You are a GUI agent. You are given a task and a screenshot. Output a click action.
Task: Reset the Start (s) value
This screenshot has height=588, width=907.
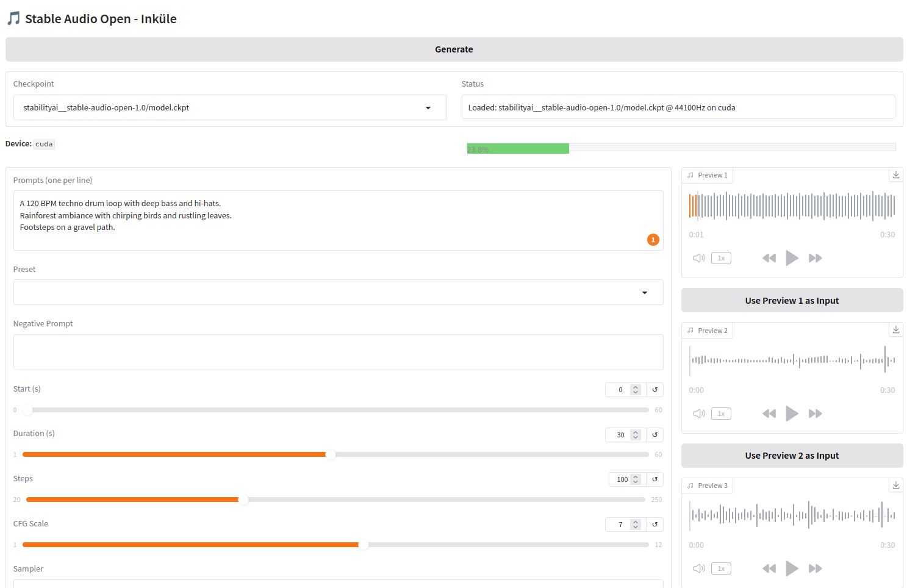(x=654, y=390)
